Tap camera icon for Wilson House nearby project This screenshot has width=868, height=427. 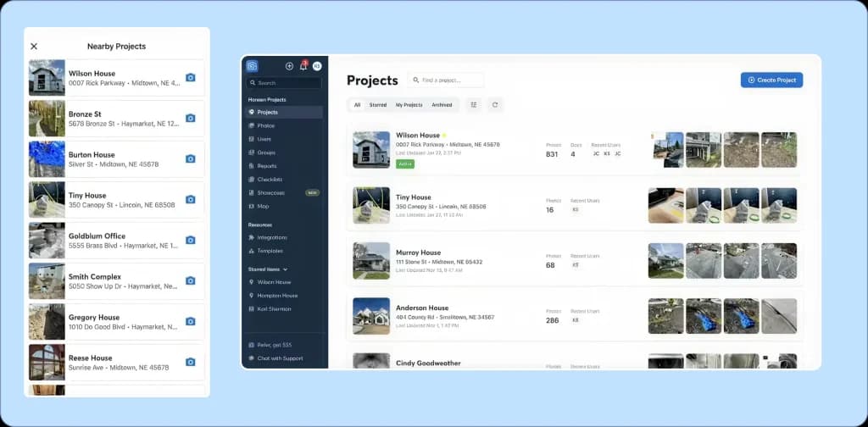click(x=191, y=77)
